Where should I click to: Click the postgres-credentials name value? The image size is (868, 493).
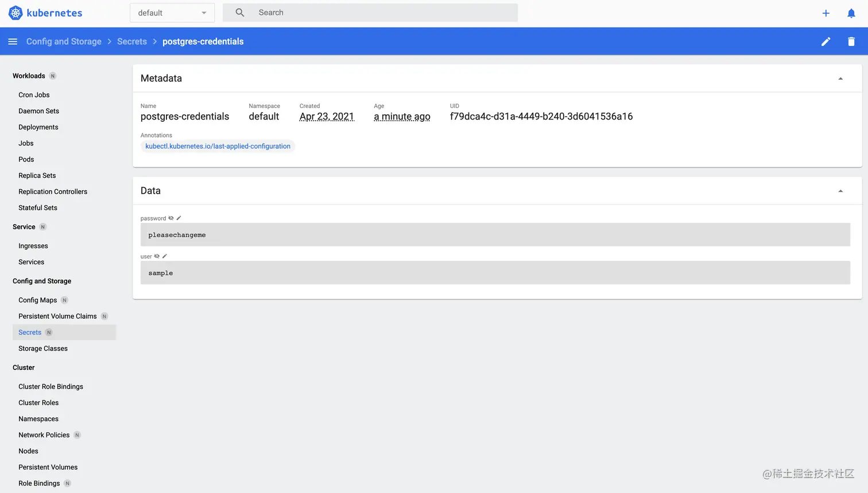coord(185,117)
